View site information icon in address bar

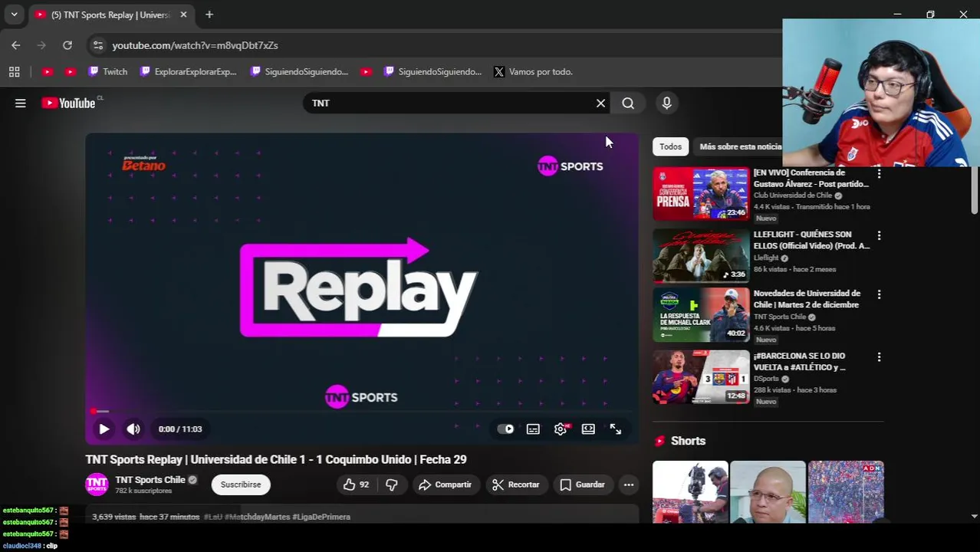click(x=97, y=45)
